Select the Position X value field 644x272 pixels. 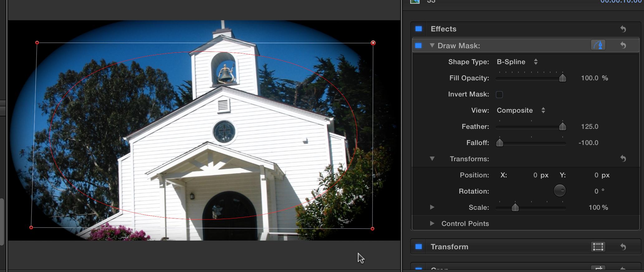coord(535,175)
